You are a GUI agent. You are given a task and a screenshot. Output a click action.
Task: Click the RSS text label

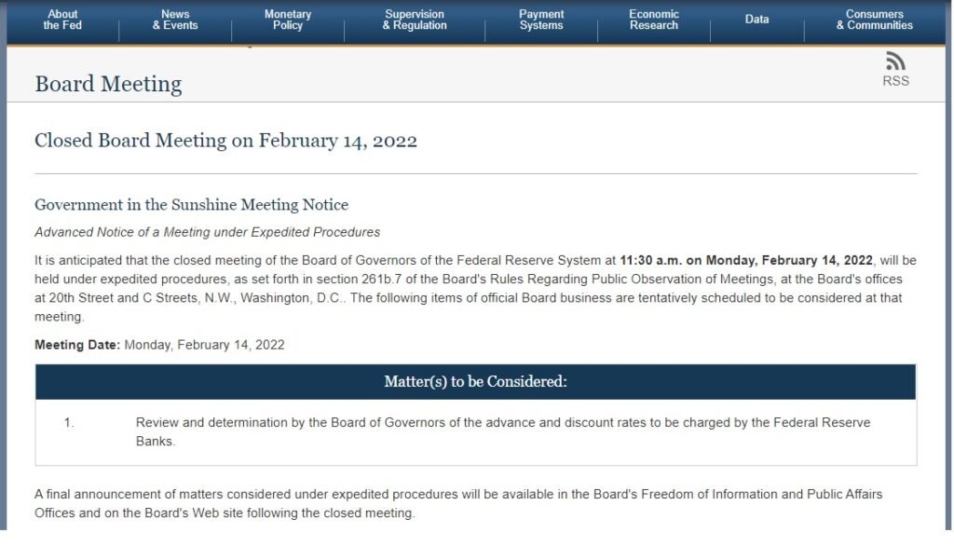[x=895, y=81]
